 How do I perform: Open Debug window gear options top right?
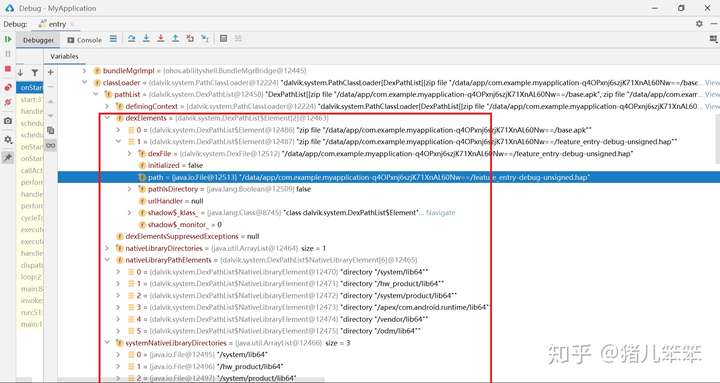click(699, 23)
